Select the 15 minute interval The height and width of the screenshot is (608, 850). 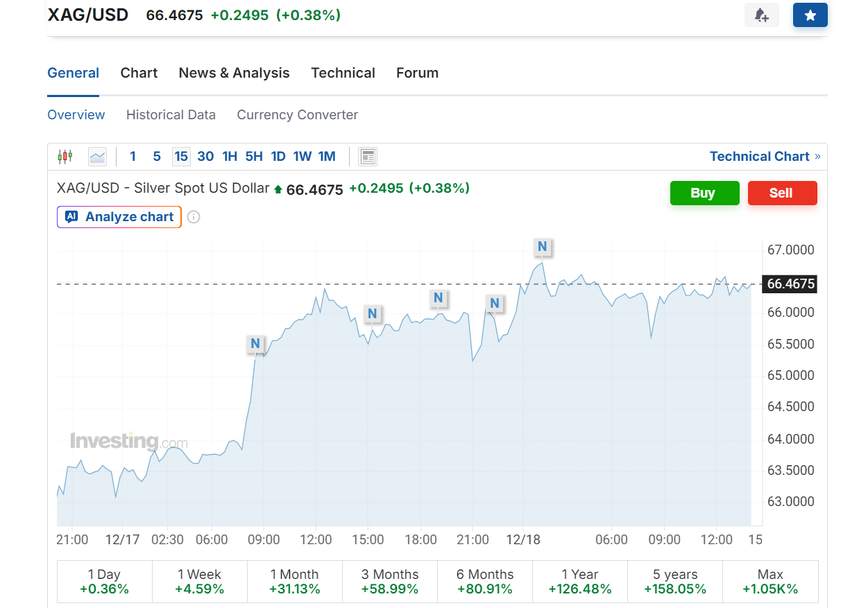(x=181, y=156)
